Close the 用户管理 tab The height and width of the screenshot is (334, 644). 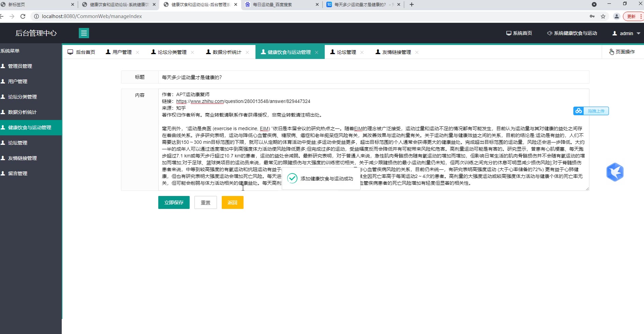click(x=137, y=52)
